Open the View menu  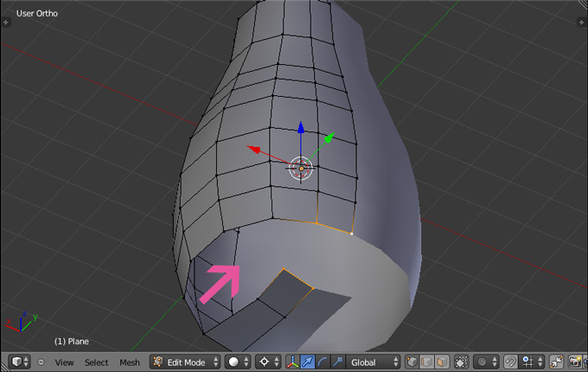[x=64, y=362]
